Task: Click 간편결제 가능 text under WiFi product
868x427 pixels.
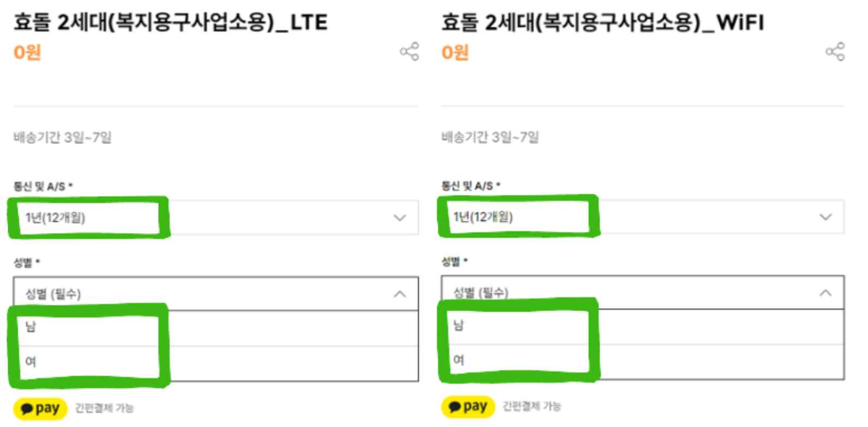Action: 532,406
